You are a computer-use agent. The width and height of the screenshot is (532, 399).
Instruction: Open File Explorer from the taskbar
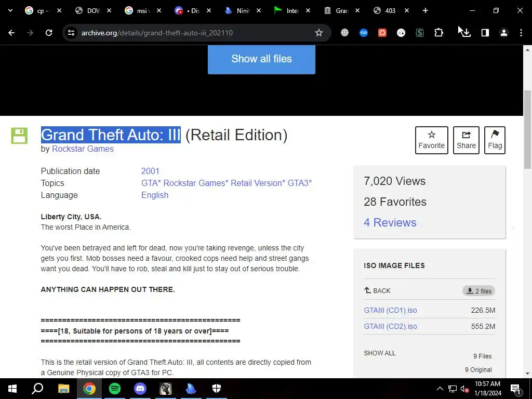click(x=64, y=389)
